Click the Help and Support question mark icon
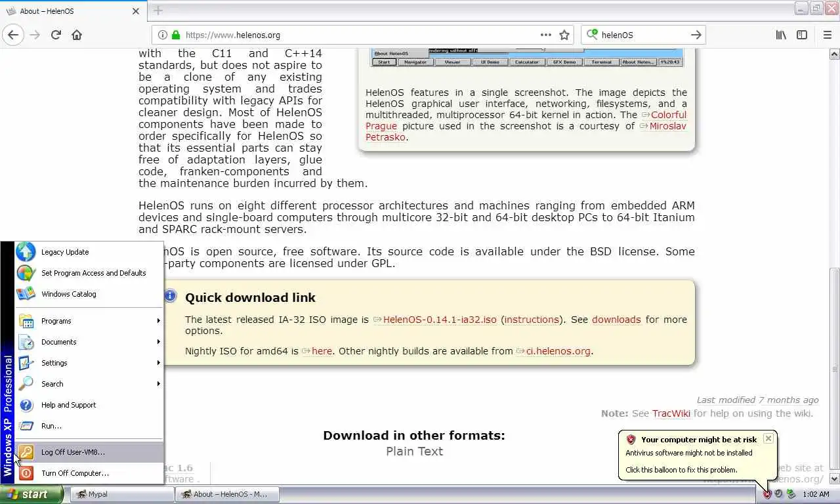 [x=26, y=405]
